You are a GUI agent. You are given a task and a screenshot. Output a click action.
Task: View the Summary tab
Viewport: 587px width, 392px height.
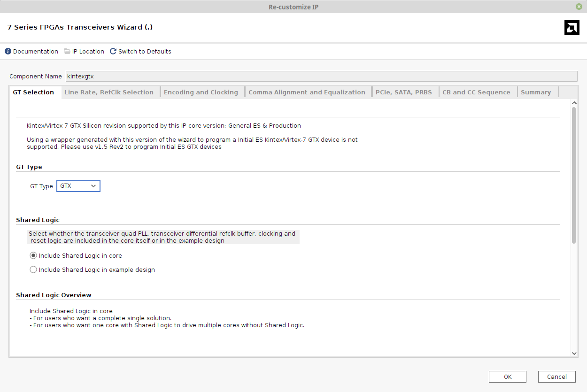[x=536, y=92]
